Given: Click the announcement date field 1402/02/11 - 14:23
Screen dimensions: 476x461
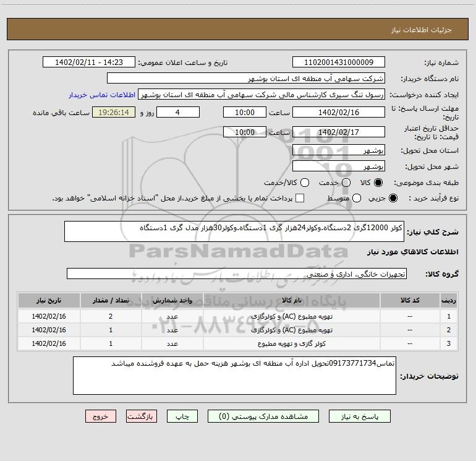Looking at the screenshot, I should 89,62.
